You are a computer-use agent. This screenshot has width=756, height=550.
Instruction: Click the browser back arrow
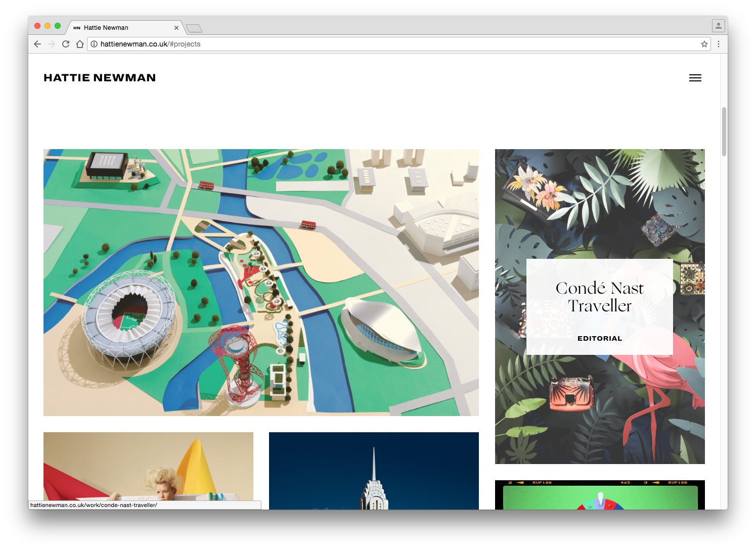pyautogui.click(x=37, y=44)
